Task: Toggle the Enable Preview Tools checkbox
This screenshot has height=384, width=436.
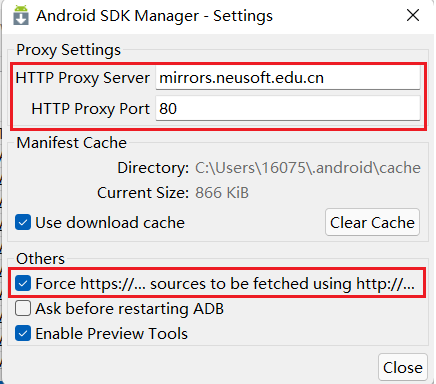Action: coord(23,333)
